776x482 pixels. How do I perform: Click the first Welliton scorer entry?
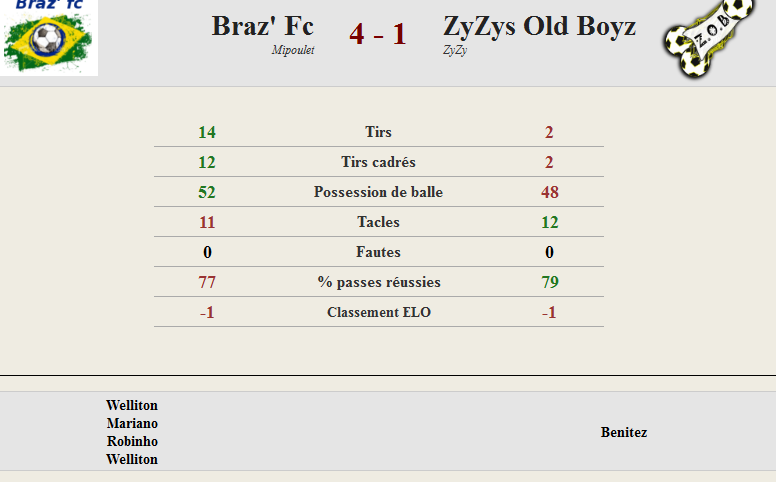point(132,405)
